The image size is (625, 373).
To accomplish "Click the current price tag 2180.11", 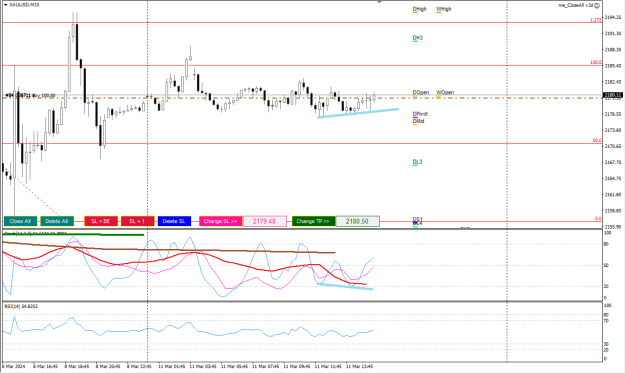I will [x=613, y=95].
